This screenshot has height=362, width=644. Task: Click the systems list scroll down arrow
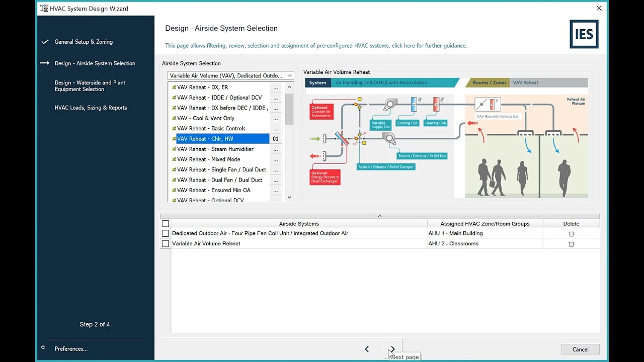tap(289, 198)
